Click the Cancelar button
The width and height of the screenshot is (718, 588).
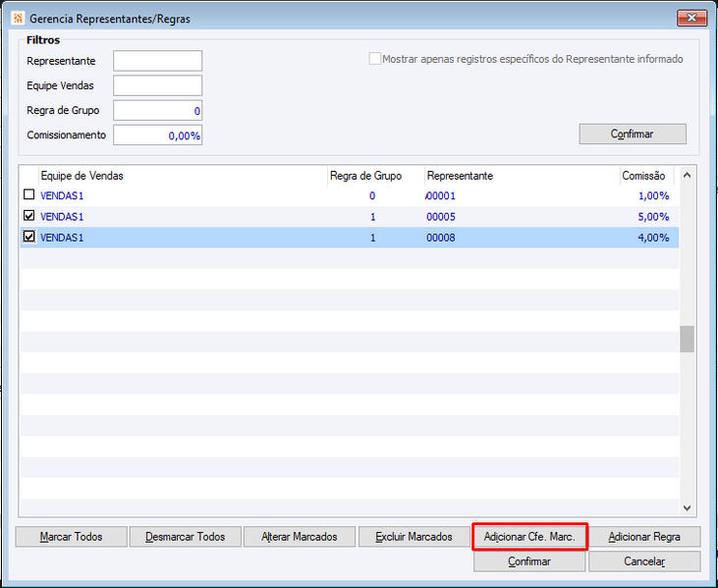click(644, 561)
